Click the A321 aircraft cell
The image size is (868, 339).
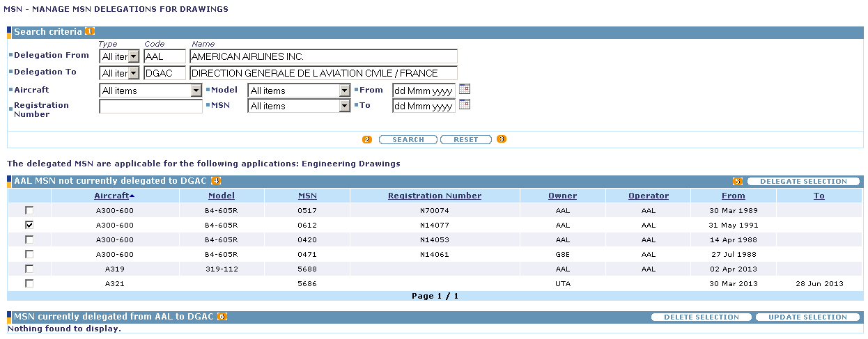(x=114, y=283)
